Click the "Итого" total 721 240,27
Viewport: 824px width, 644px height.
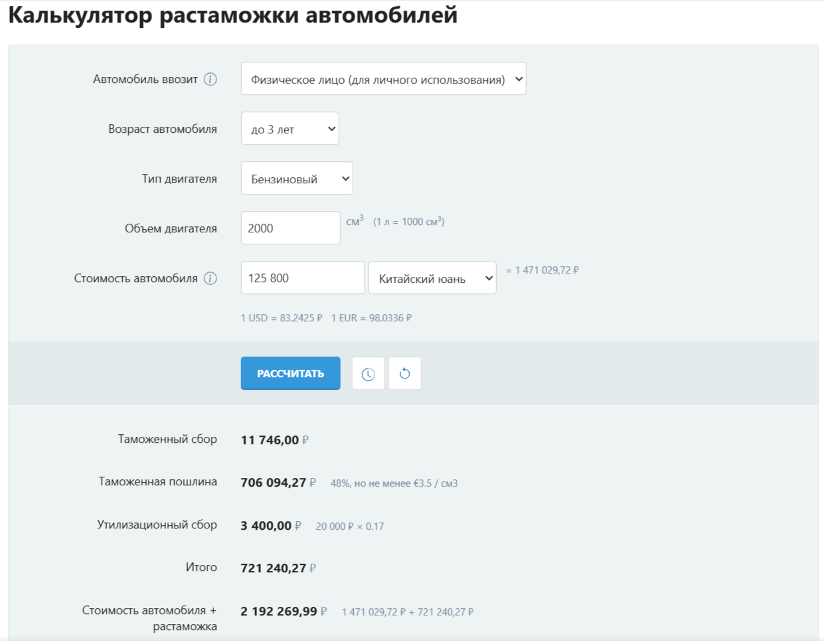click(x=274, y=568)
